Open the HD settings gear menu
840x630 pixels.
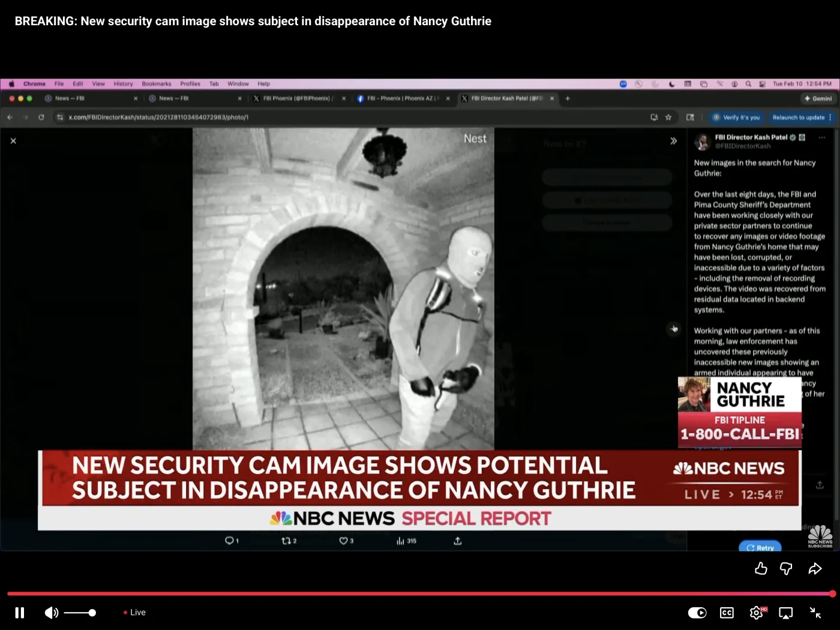[757, 613]
